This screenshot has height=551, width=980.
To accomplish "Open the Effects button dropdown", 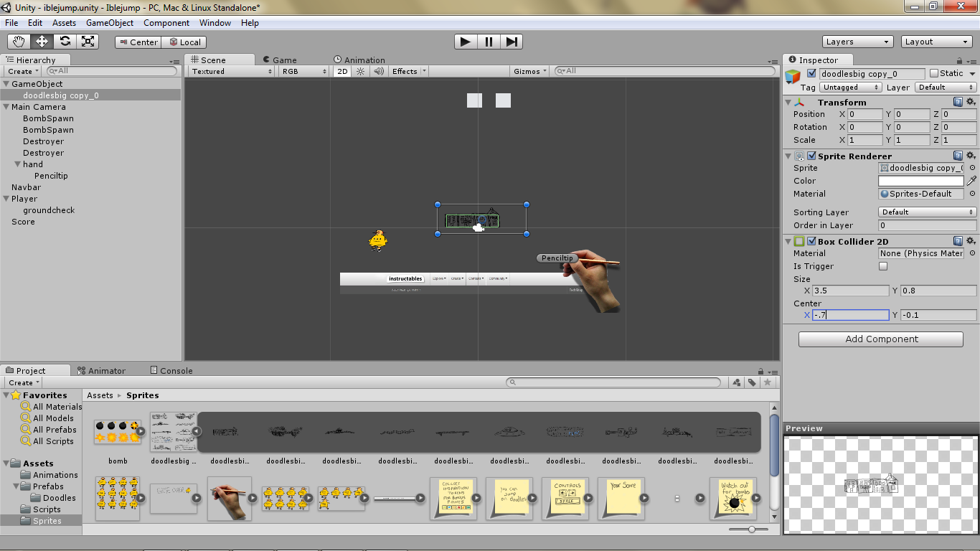I will click(408, 71).
